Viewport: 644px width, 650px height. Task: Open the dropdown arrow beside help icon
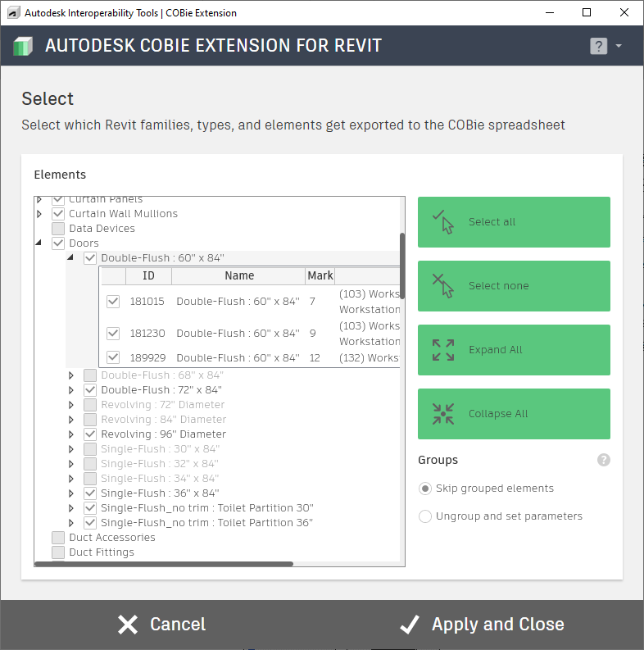pos(619,46)
